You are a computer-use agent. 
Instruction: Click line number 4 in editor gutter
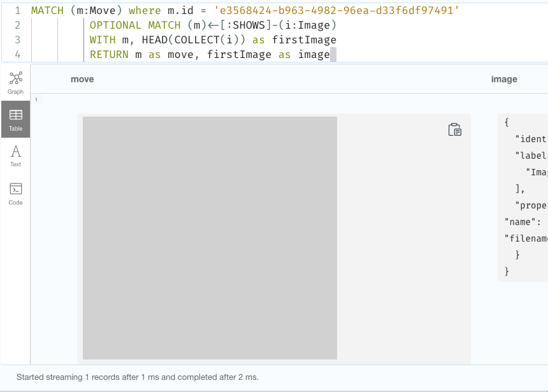(x=17, y=55)
